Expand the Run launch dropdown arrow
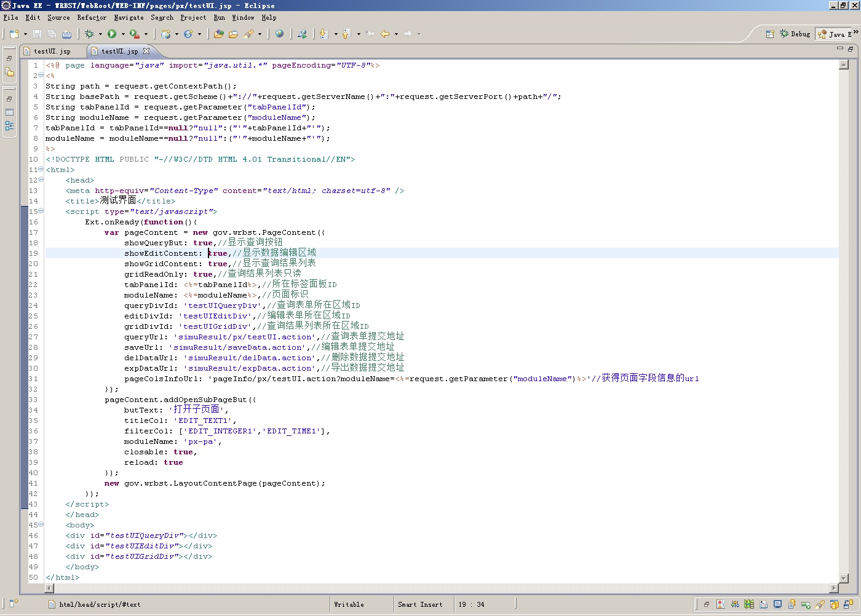The image size is (861, 616). pos(123,34)
